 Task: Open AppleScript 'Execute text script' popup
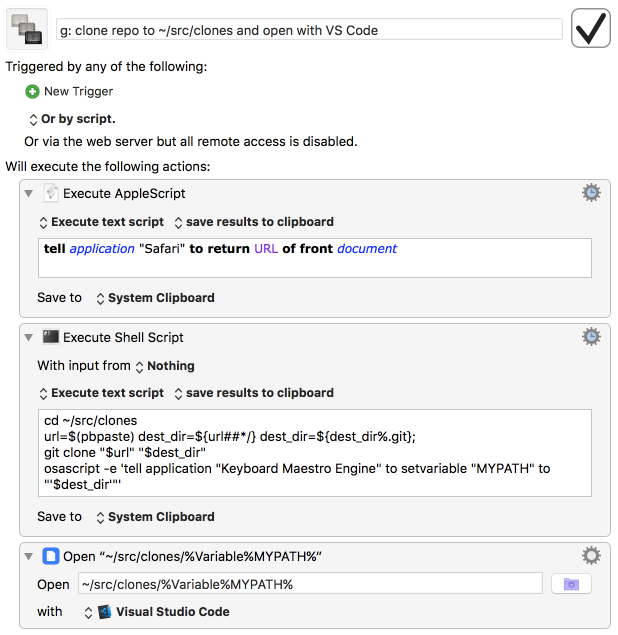pyautogui.click(x=100, y=222)
